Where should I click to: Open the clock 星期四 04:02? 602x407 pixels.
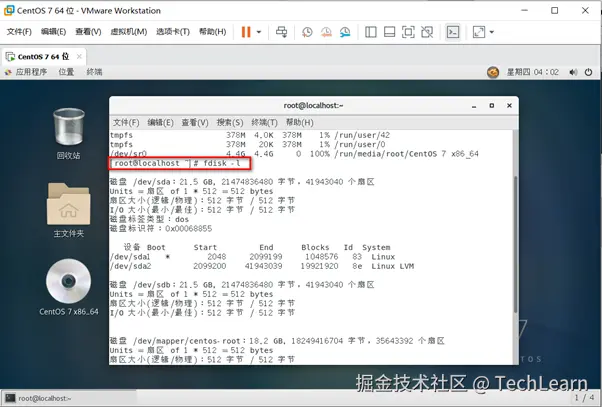tap(533, 72)
